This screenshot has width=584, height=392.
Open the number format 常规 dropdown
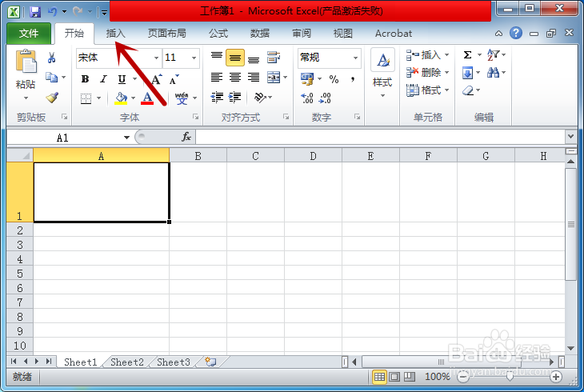click(x=356, y=58)
